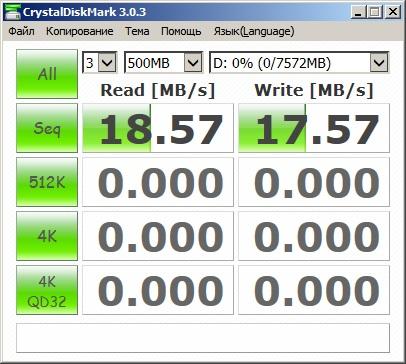Viewport: 406px width, 364px height.
Task: Expand the D: drive selection dropdown
Action: (x=379, y=62)
